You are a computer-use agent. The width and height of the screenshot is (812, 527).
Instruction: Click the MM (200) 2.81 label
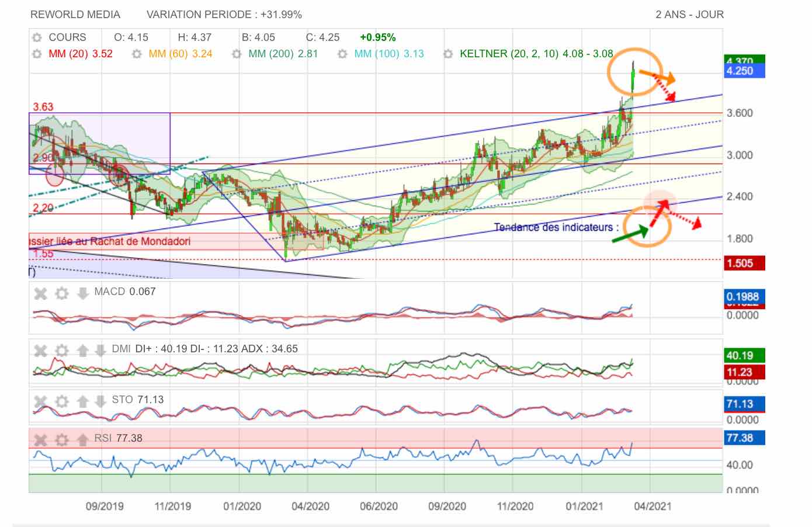(x=283, y=54)
